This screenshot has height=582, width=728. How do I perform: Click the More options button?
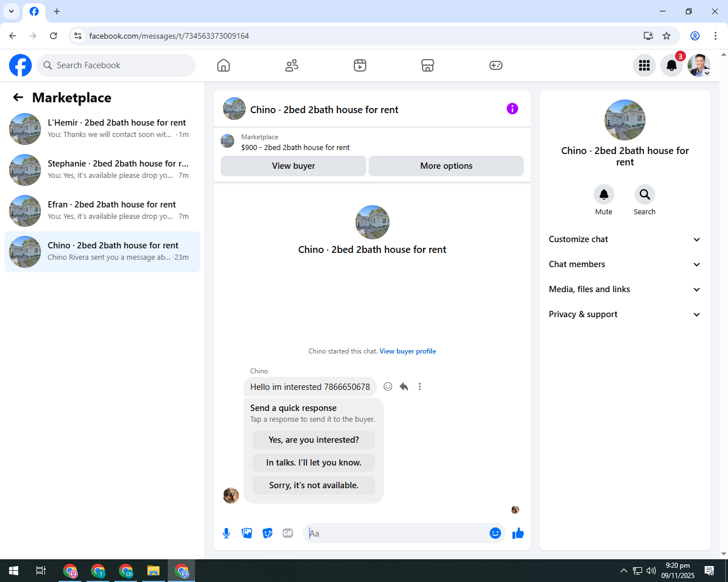coord(446,166)
